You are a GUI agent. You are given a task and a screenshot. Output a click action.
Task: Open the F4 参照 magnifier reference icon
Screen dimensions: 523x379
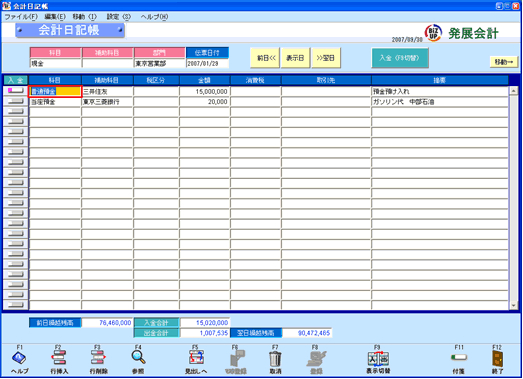(x=138, y=358)
